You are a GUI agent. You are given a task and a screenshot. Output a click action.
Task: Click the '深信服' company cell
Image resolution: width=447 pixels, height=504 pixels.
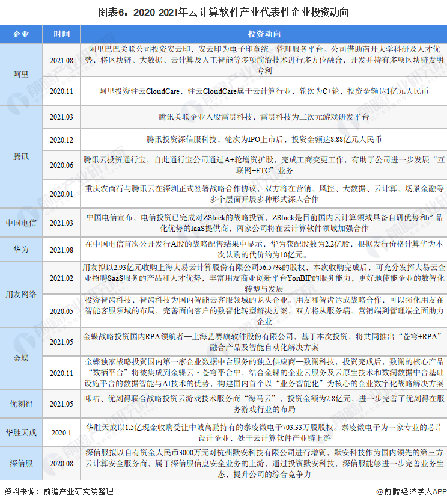(x=21, y=463)
